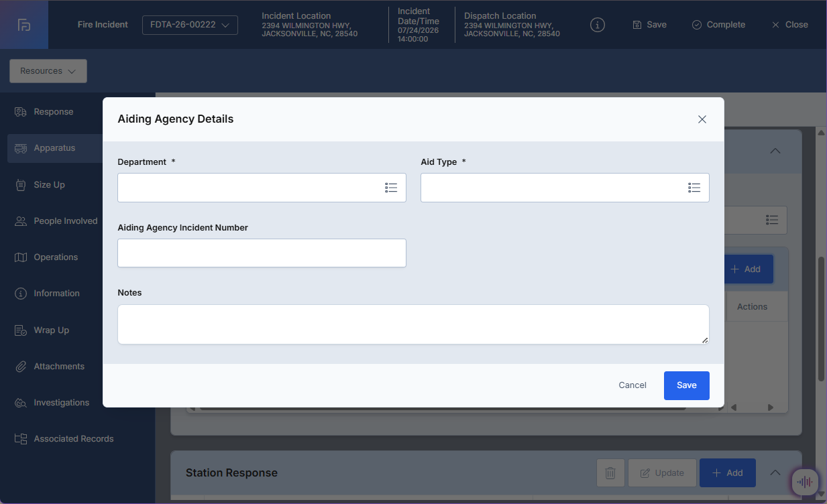This screenshot has height=504, width=827.
Task: Click the Incident Location address text
Action: pyautogui.click(x=309, y=29)
